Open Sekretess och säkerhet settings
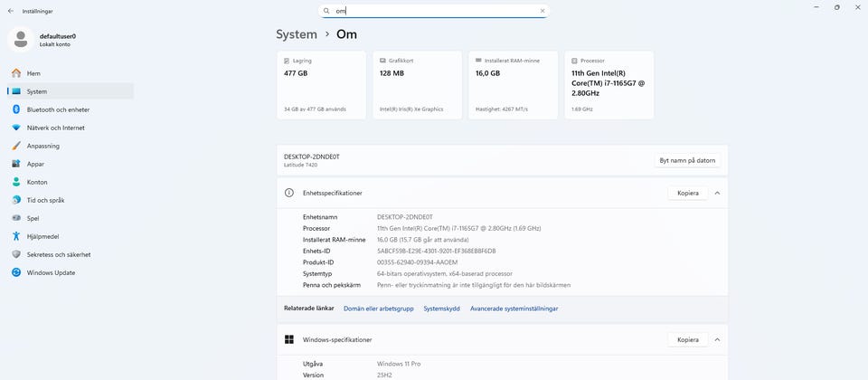Image resolution: width=868 pixels, height=380 pixels. click(71, 254)
